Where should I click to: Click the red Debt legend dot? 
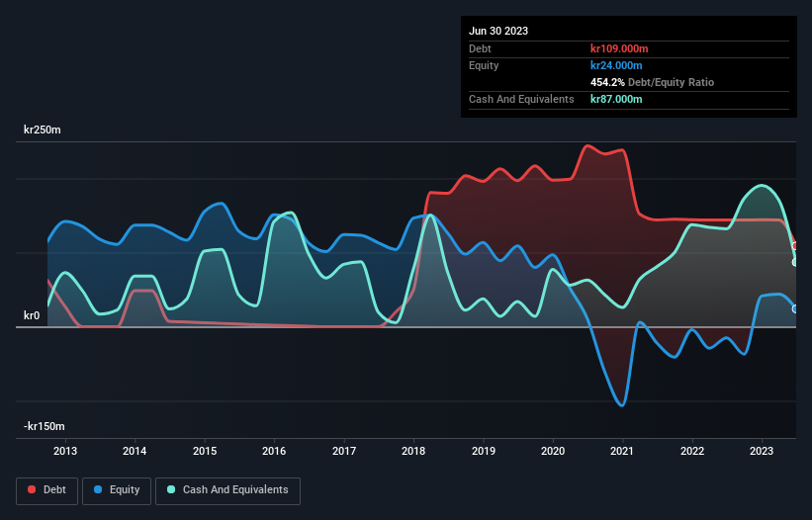point(32,489)
